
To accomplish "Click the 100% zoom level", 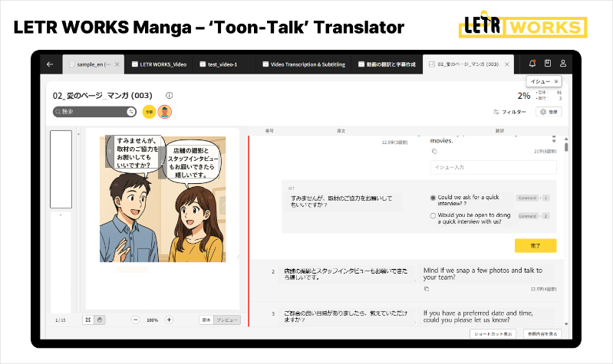I will (152, 320).
